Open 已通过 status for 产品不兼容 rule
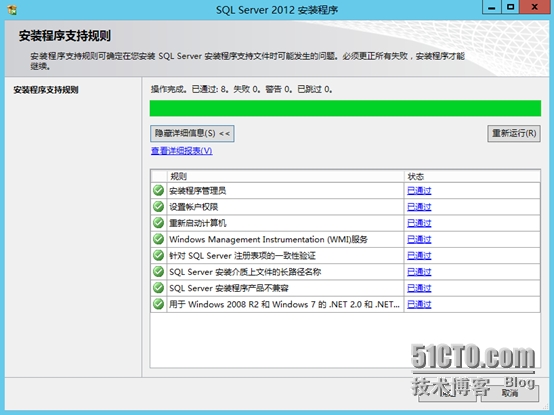 [419, 288]
